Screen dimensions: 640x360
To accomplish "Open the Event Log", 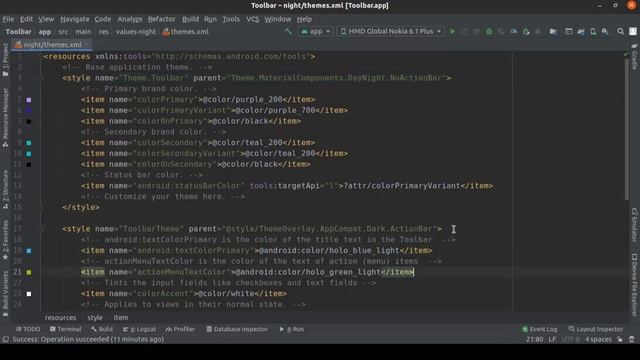I will tap(539, 329).
